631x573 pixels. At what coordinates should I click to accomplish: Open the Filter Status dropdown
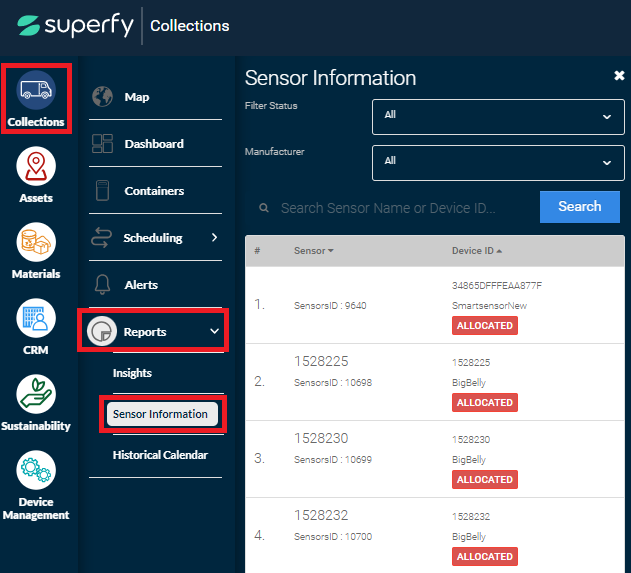(x=498, y=117)
